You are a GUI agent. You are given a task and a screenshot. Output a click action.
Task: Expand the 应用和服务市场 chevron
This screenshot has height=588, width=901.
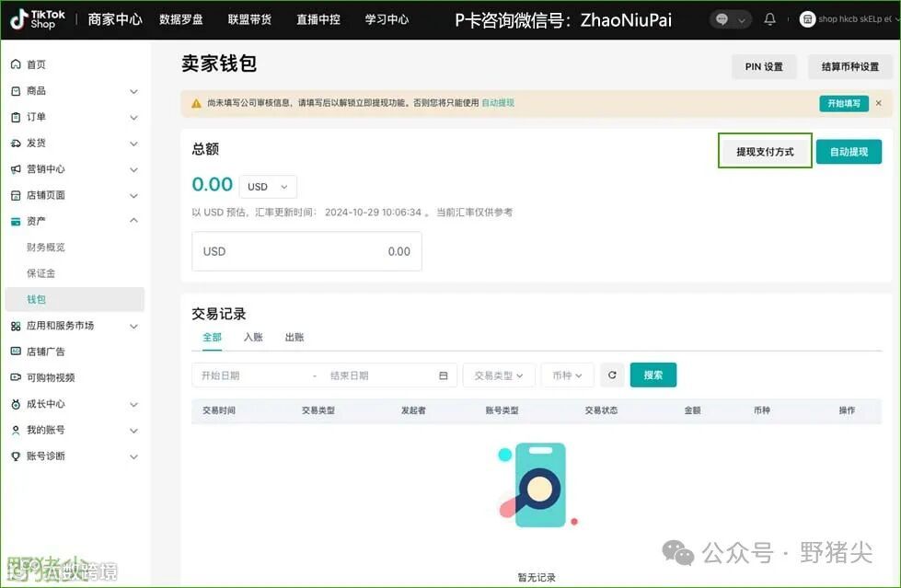[x=133, y=327]
